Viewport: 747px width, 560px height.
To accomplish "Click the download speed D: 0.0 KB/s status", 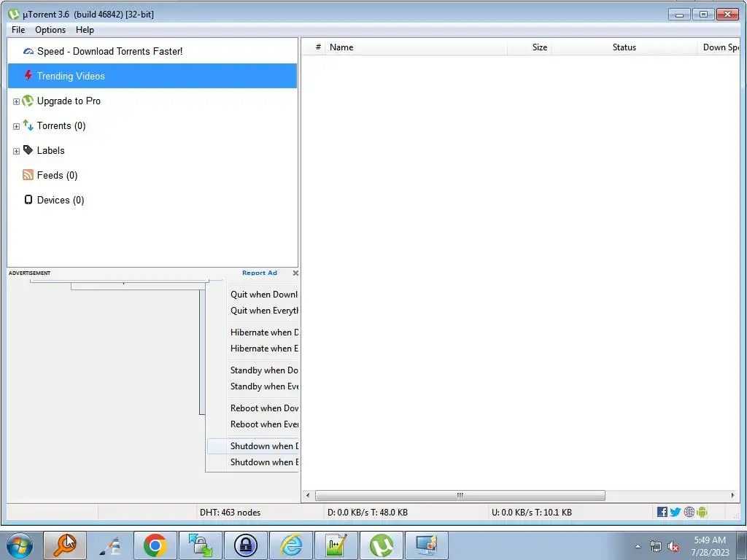I will [368, 513].
